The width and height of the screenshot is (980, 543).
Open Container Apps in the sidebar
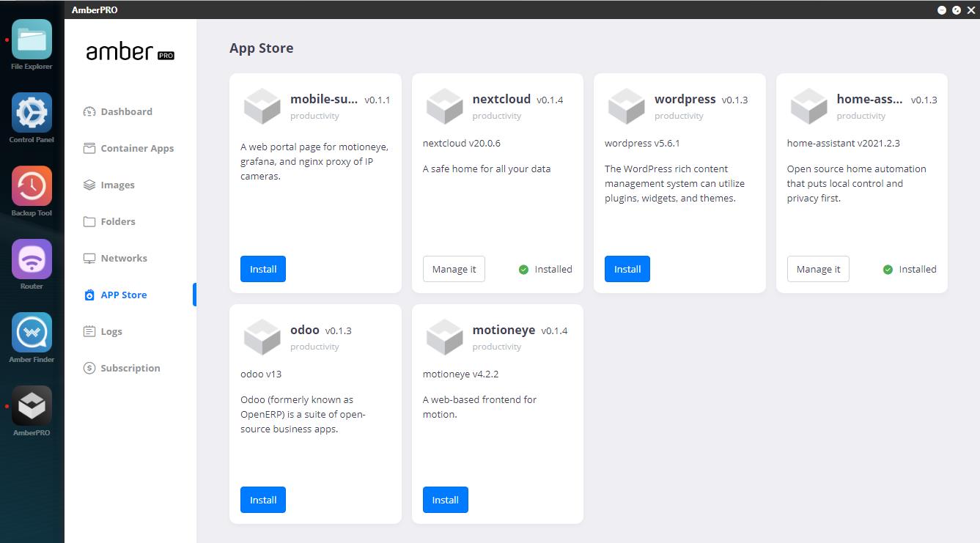tap(137, 148)
